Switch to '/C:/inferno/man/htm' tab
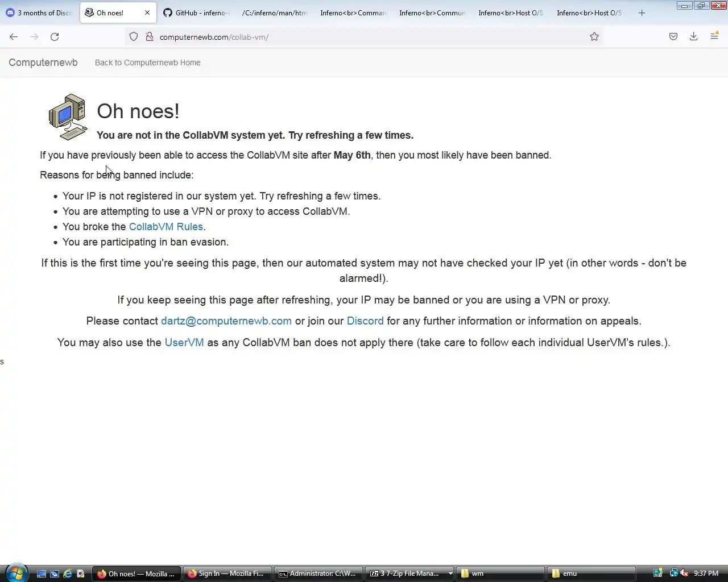728x582 pixels. pos(275,13)
